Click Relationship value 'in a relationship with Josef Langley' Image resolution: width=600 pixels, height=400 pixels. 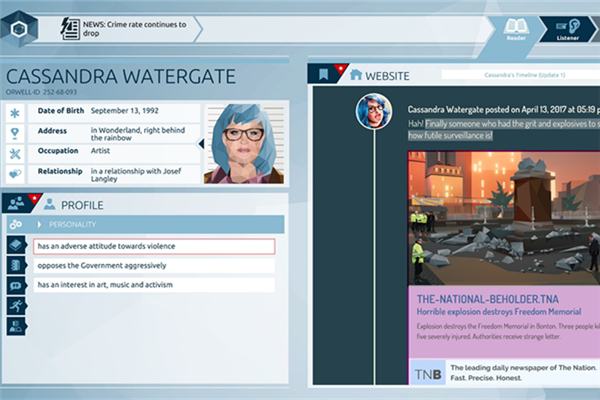pyautogui.click(x=136, y=175)
